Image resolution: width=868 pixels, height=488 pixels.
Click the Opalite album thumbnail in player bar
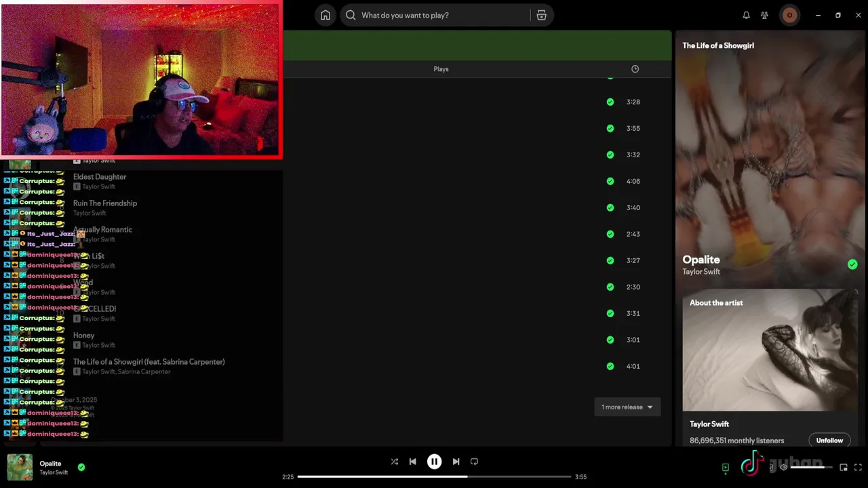point(20,467)
